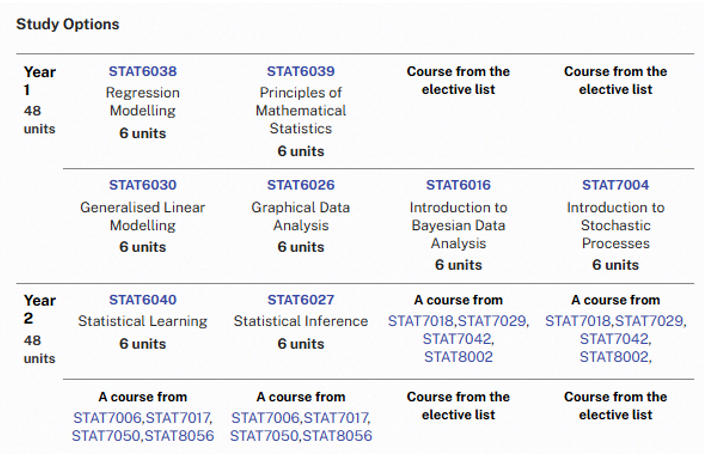This screenshot has width=704, height=454.
Task: Click STAT7050 in the first bottom-row column
Action: pos(106,436)
